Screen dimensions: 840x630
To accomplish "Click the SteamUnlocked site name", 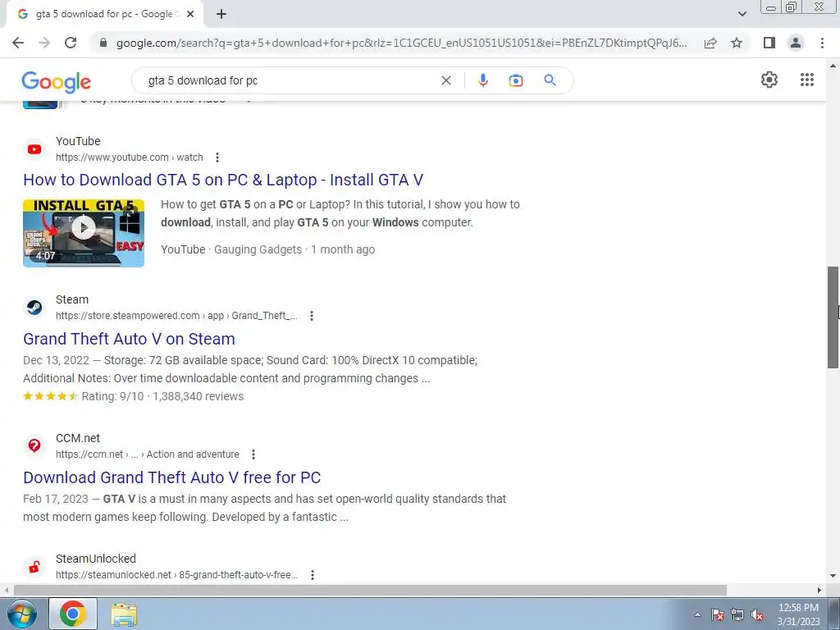I will pyautogui.click(x=96, y=559).
